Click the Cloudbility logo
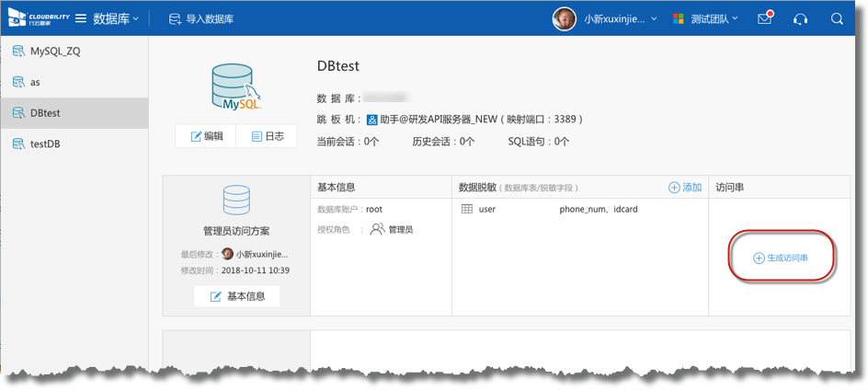This screenshot has height=390, width=868. [39, 18]
